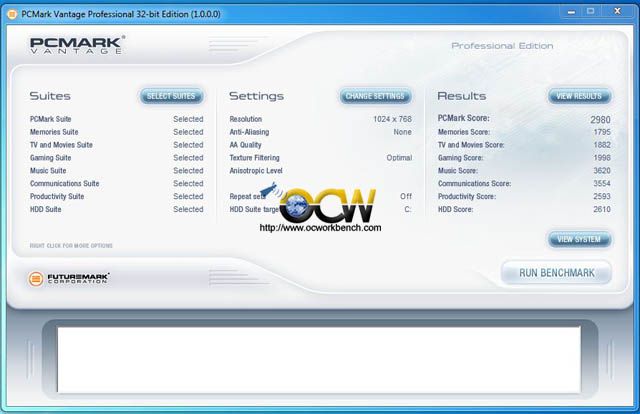Viewport: 640px width, 414px height.
Task: Select the Memories Suite row
Action: coord(116,132)
